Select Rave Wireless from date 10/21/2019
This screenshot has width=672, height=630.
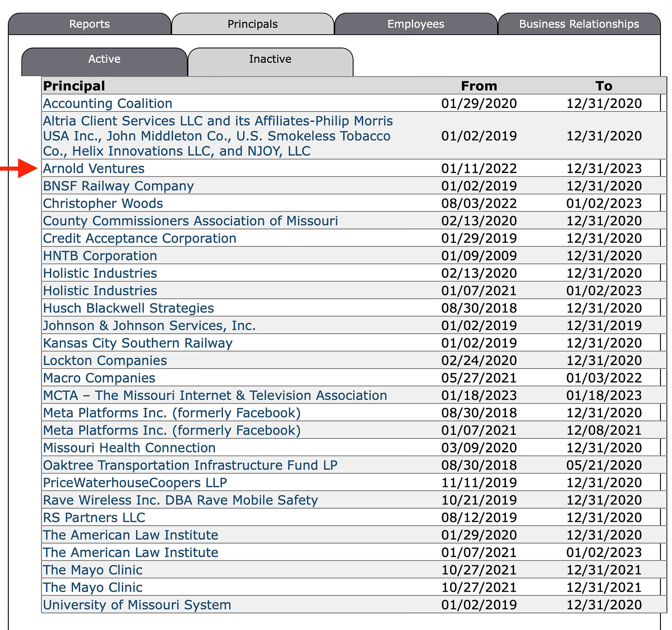[x=479, y=500]
